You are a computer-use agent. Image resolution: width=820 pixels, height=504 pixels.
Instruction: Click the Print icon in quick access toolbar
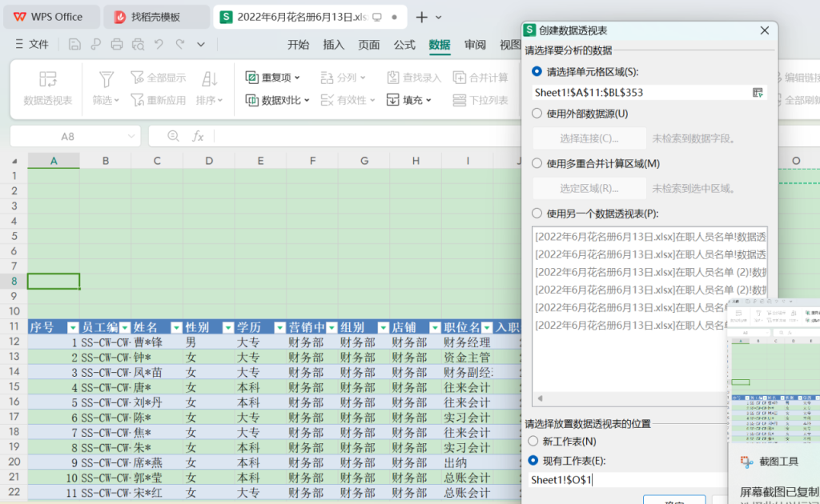click(117, 45)
